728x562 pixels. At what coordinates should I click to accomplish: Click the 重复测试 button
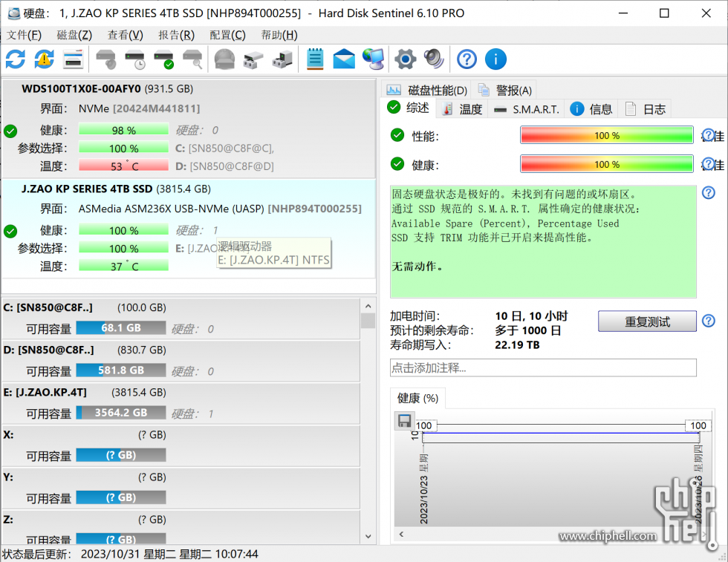pyautogui.click(x=647, y=321)
